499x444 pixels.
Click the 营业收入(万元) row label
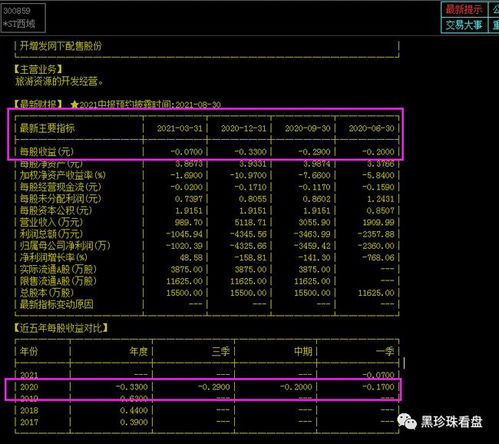pos(51,222)
